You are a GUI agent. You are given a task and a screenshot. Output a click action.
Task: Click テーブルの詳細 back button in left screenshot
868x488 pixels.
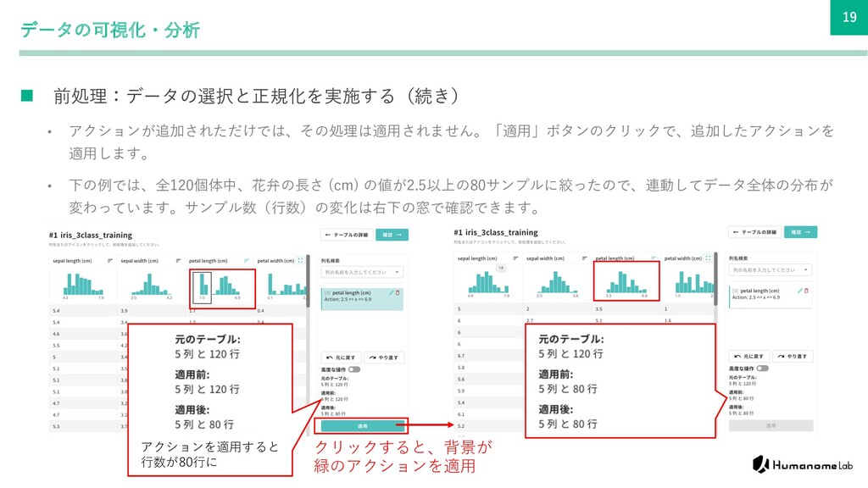347,236
